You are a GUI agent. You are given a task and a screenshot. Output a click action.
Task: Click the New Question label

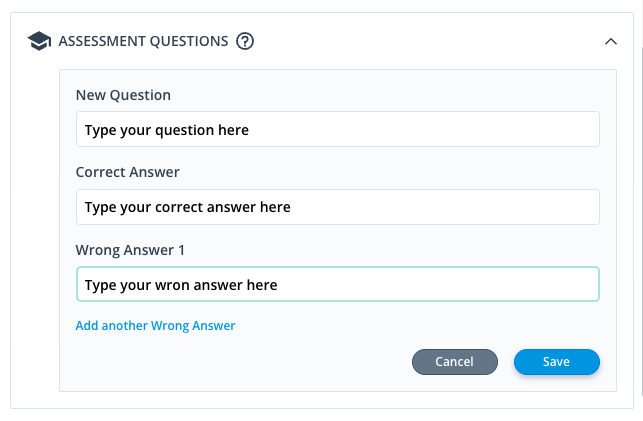click(x=123, y=95)
